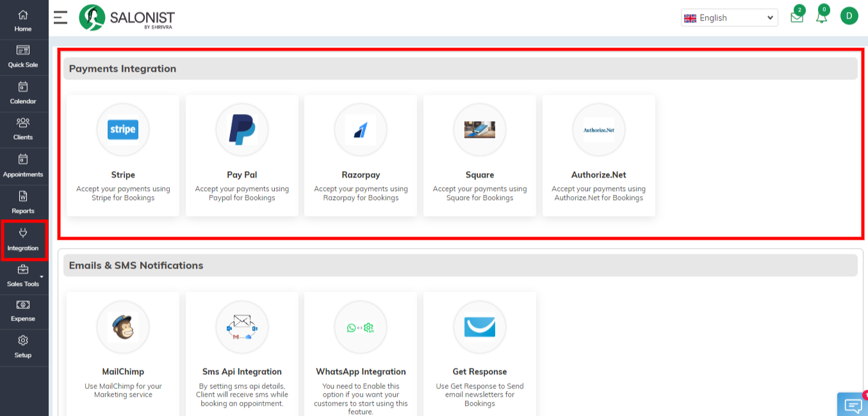Click the Razorpay logo icon
The image size is (868, 416).
[x=361, y=129]
